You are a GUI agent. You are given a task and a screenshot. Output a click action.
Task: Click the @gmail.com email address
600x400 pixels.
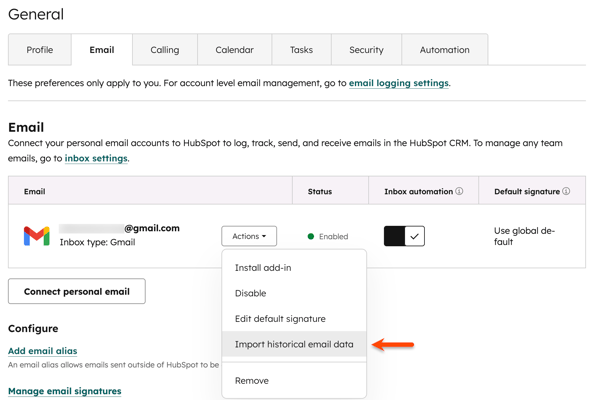119,228
